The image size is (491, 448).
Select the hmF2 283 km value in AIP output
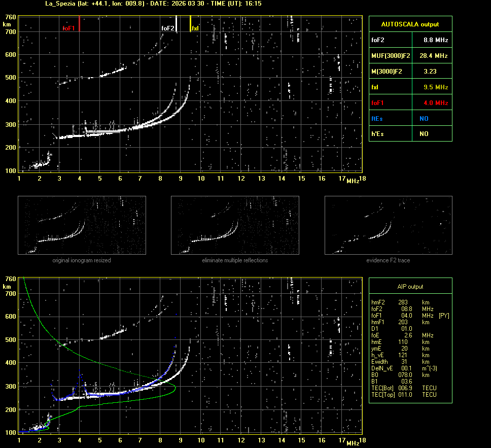click(x=404, y=302)
